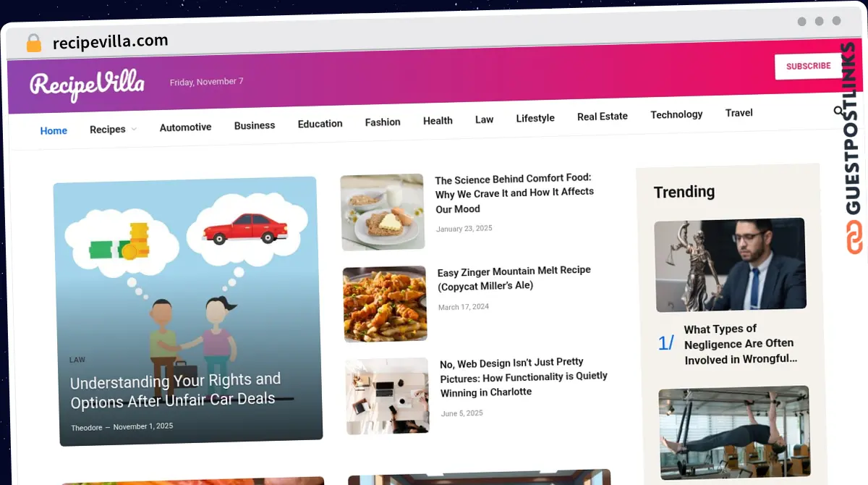The height and width of the screenshot is (485, 868).
Task: Open the Automotive category
Action: [x=185, y=127]
